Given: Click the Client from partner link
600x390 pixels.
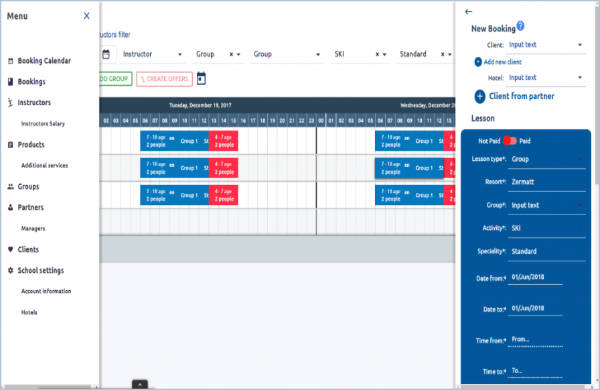Looking at the screenshot, I should click(x=521, y=96).
